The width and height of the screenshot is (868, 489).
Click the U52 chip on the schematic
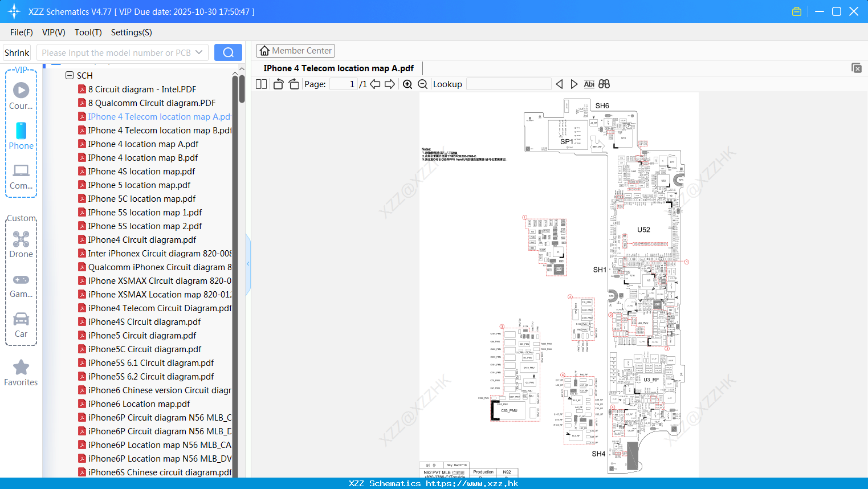[643, 230]
